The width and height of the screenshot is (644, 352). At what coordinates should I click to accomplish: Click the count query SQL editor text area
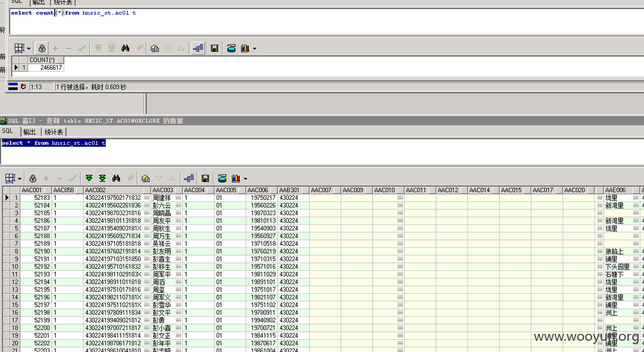326,21
